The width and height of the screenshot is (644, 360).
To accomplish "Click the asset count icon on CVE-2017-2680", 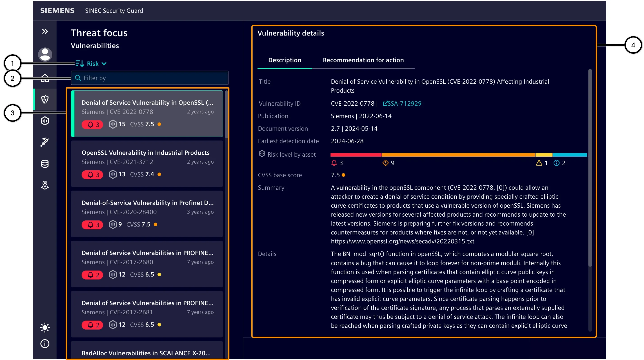I will [113, 275].
